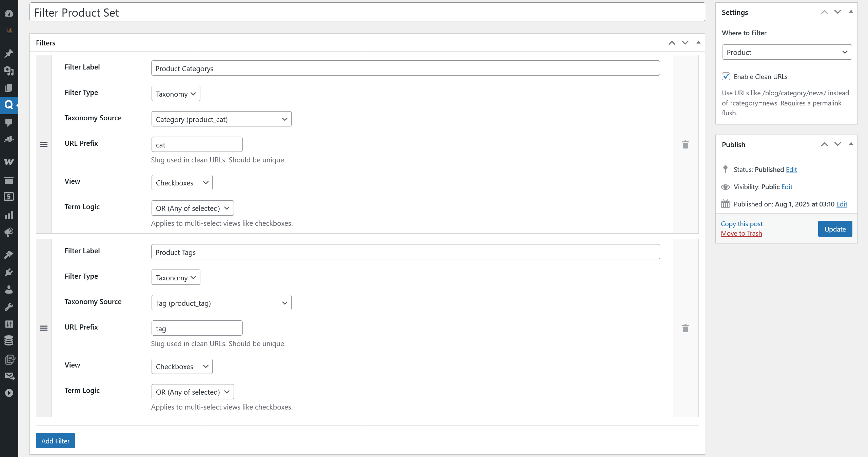This screenshot has width=868, height=457.
Task: Collapse the Filters panel with the triangle toggle
Action: [x=698, y=42]
